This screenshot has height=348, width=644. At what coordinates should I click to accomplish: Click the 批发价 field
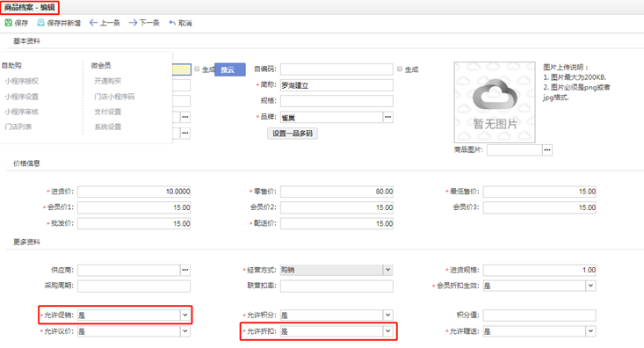pyautogui.click(x=134, y=223)
